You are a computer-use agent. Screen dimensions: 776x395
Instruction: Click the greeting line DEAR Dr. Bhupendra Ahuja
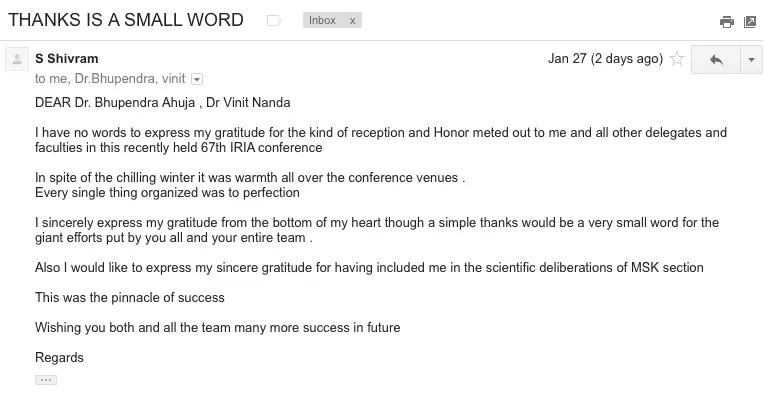pyautogui.click(x=115, y=102)
